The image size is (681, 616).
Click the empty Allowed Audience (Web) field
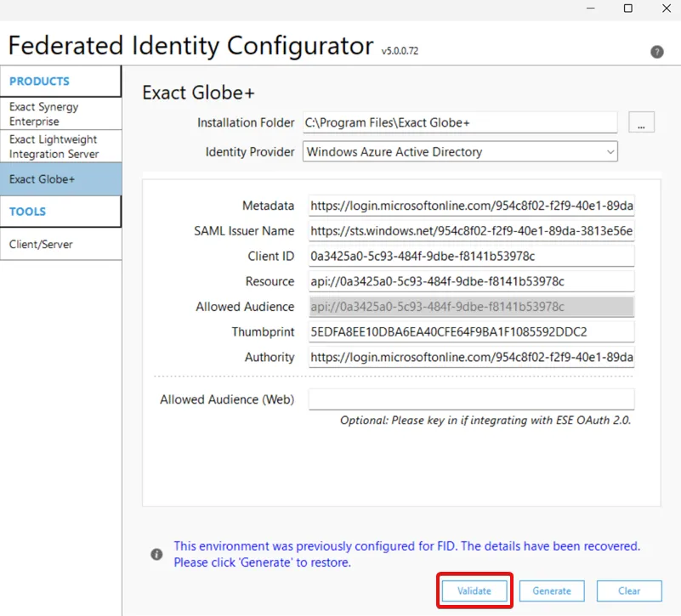[471, 399]
